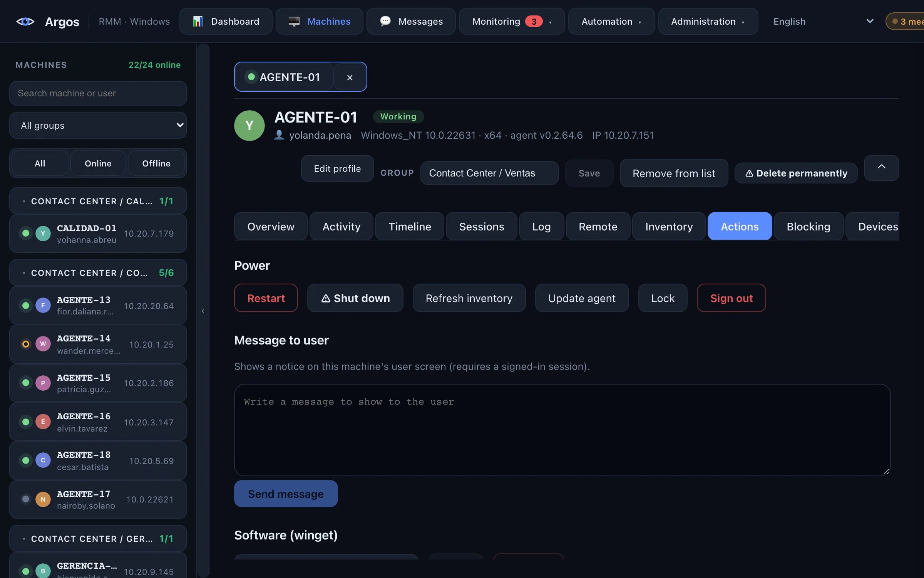
Task: Collapse the Contact Center / CAL group
Action: (x=98, y=201)
